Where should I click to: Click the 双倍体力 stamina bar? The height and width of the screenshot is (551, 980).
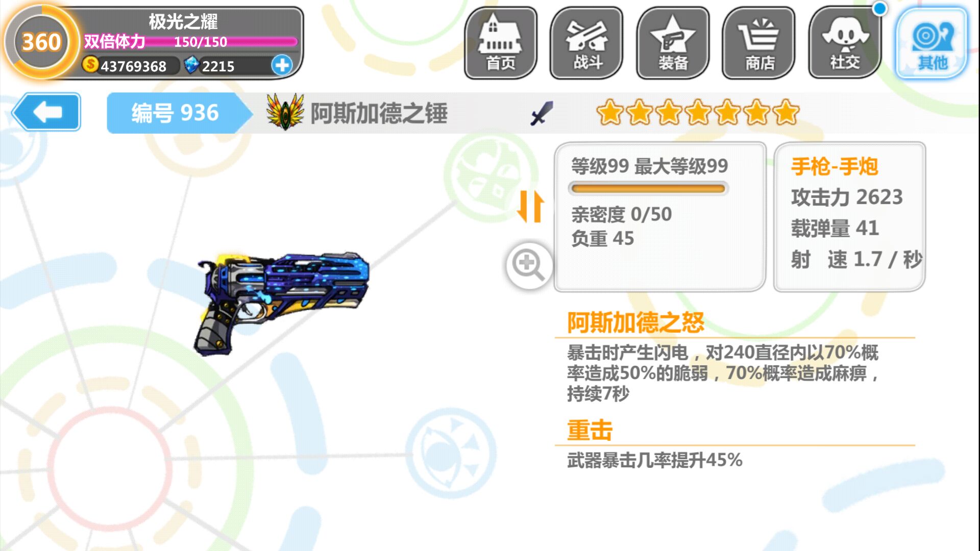(190, 41)
